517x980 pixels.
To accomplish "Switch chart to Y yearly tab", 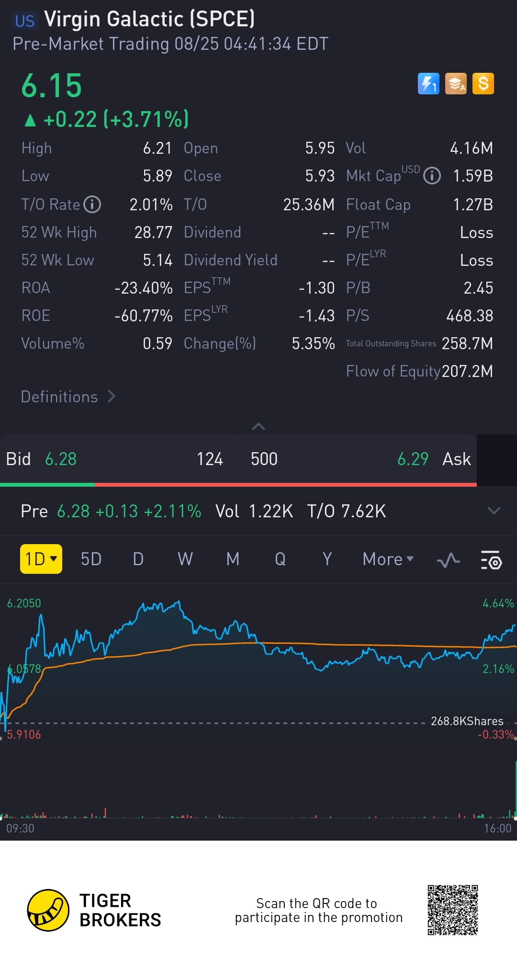I will (327, 559).
